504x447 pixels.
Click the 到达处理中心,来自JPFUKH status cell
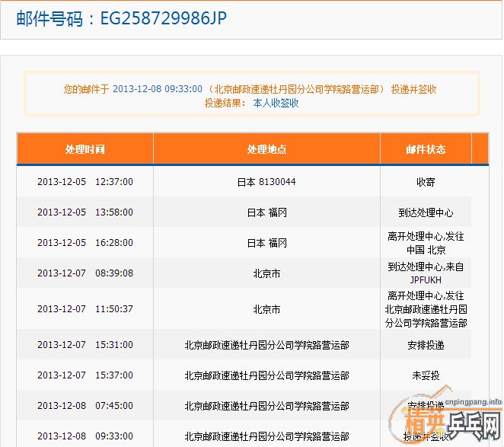pos(426,273)
